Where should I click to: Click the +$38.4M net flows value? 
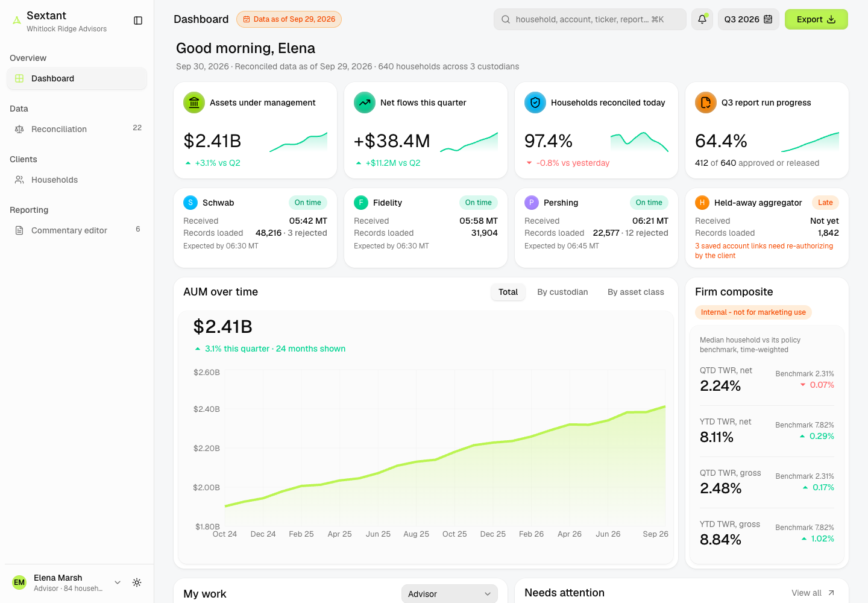click(392, 141)
